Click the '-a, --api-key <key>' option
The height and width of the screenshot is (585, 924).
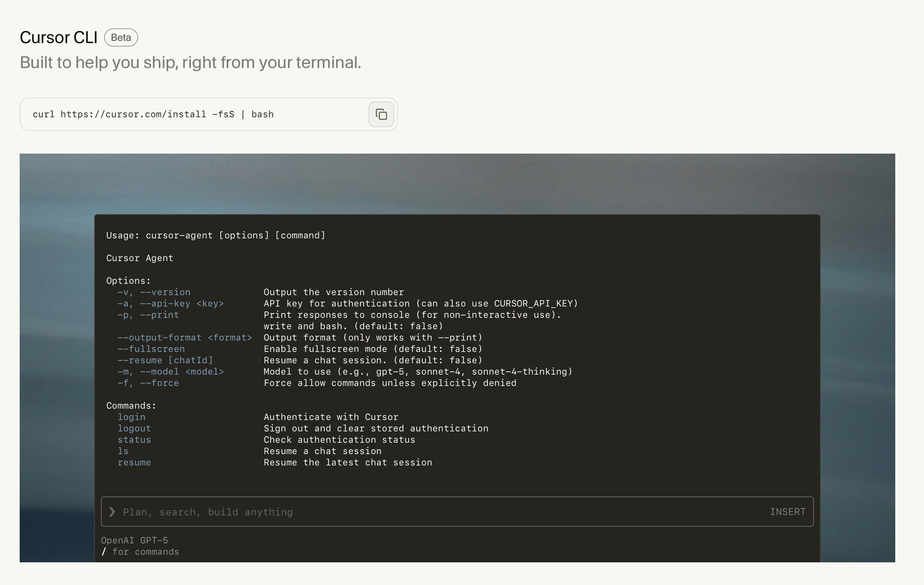click(170, 304)
